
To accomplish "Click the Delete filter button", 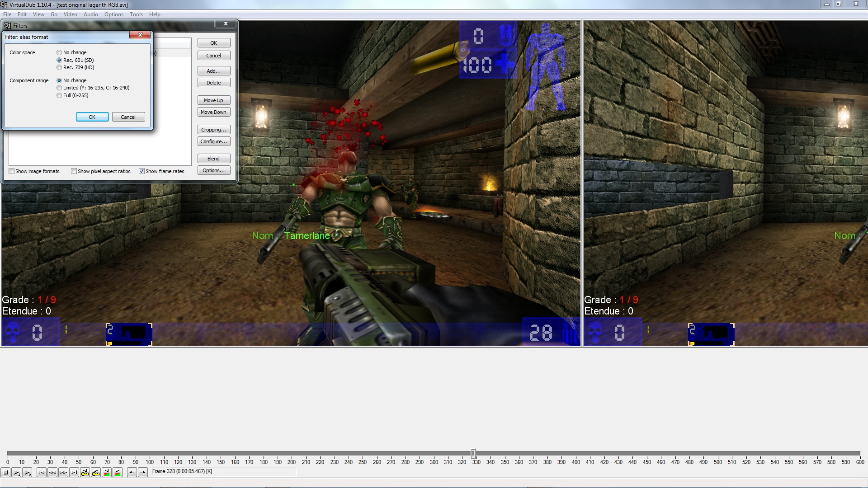I will (214, 83).
